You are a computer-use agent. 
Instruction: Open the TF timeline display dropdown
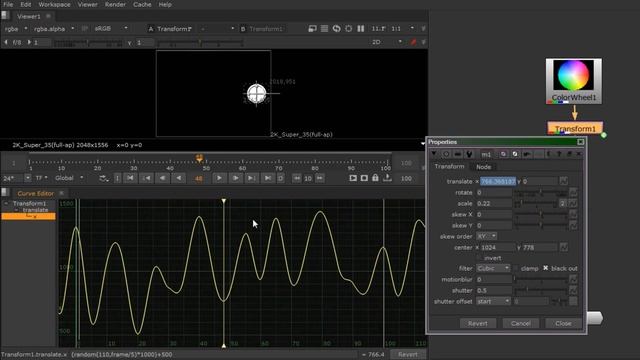tap(41, 178)
